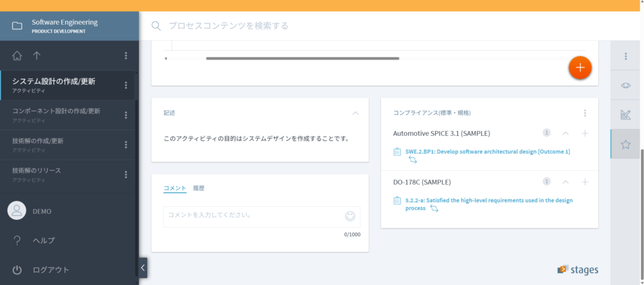
Task: Click the horizontal scrollbar thumb
Action: pos(303,59)
